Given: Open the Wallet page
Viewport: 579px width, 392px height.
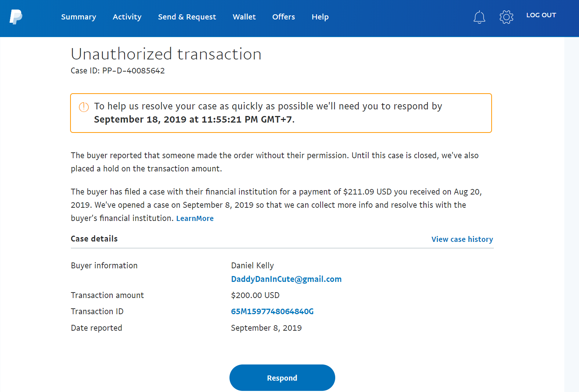Looking at the screenshot, I should coord(244,17).
